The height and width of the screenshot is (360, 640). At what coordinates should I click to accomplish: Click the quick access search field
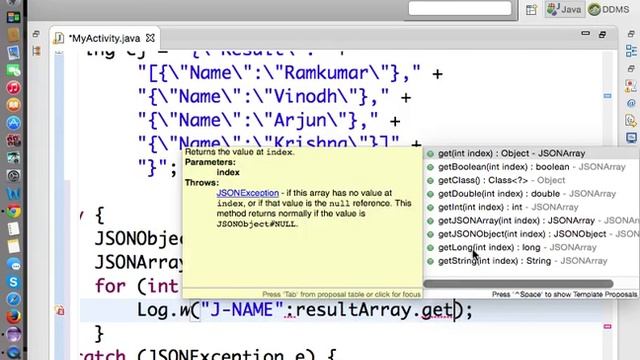coord(460,9)
